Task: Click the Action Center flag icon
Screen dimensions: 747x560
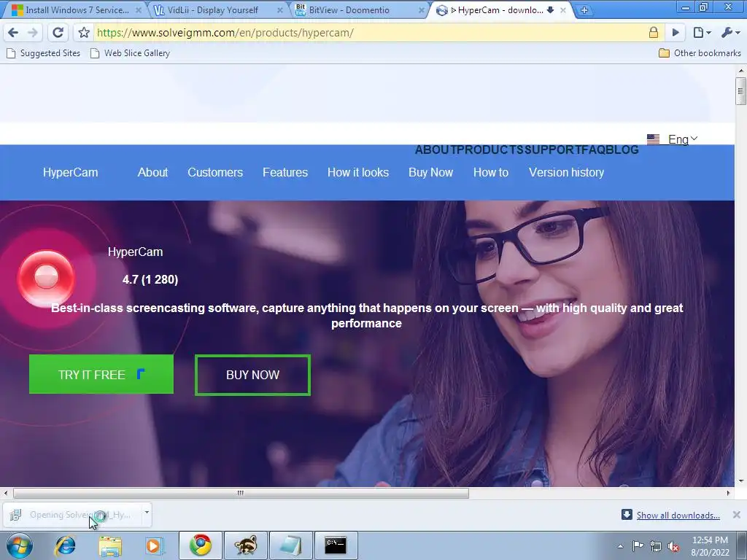Action: click(638, 545)
